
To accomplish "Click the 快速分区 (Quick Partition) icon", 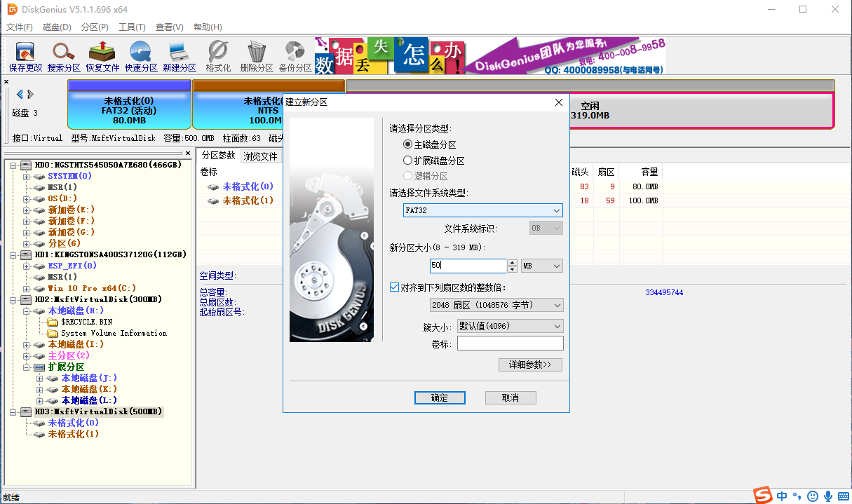I will (x=140, y=56).
